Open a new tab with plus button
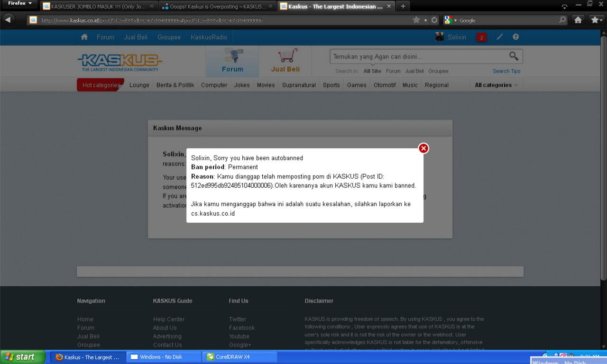 tap(403, 6)
